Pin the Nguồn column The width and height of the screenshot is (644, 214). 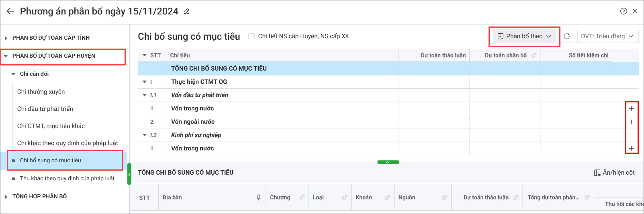tap(444, 198)
